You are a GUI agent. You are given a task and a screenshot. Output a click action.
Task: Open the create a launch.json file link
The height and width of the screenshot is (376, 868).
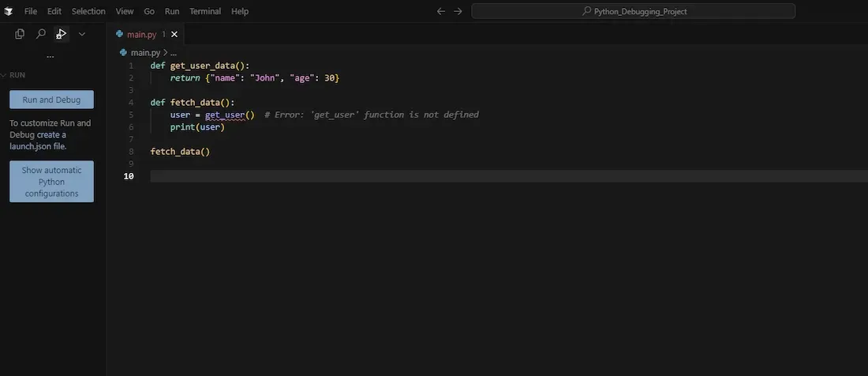(38, 141)
